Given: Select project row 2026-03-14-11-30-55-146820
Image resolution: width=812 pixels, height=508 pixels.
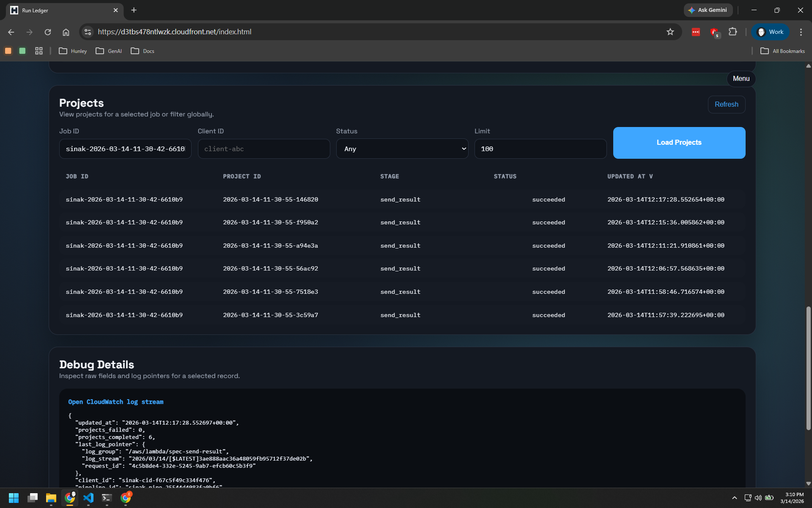Looking at the screenshot, I should point(402,199).
